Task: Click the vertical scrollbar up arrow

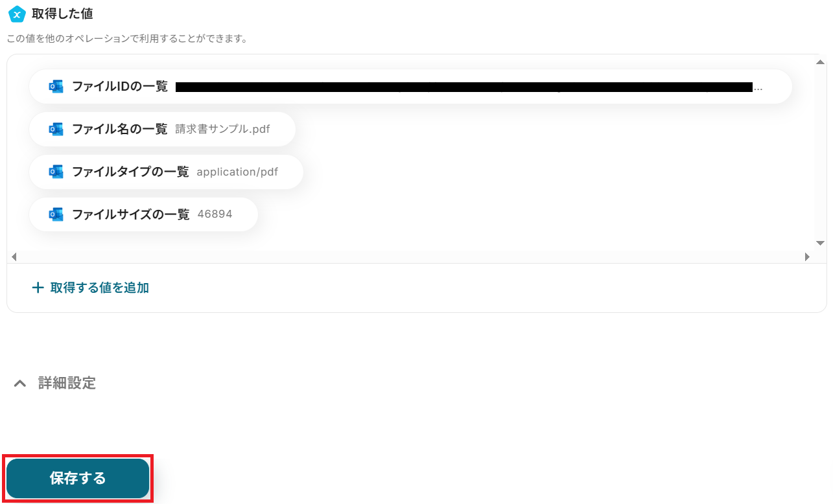Action: click(x=820, y=62)
